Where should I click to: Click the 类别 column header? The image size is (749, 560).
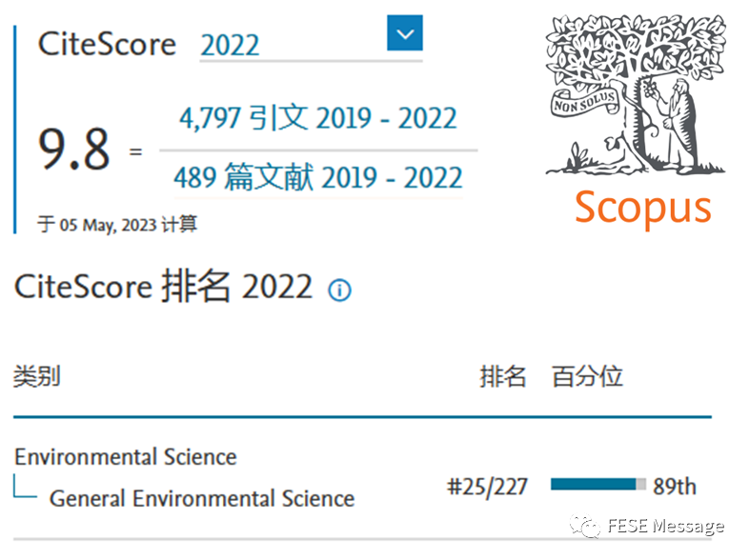[36, 376]
